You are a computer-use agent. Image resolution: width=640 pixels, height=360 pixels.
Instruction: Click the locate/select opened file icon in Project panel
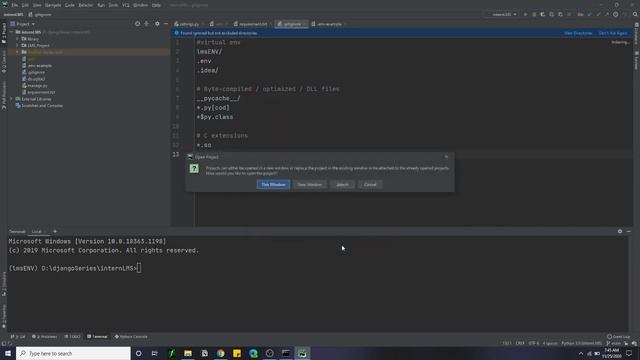138,24
